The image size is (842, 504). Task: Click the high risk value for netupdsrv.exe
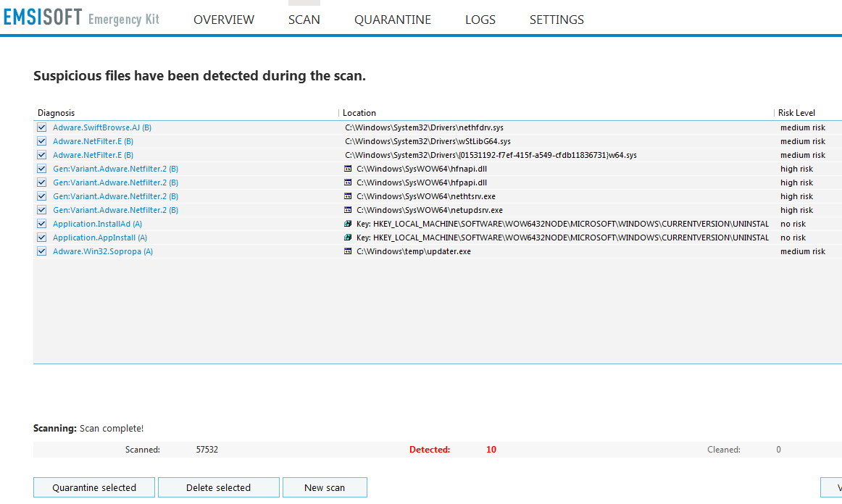797,210
